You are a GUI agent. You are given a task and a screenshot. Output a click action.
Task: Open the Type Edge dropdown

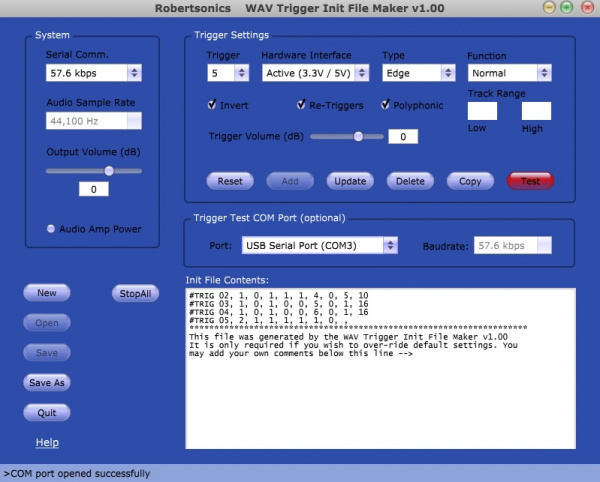tap(419, 73)
